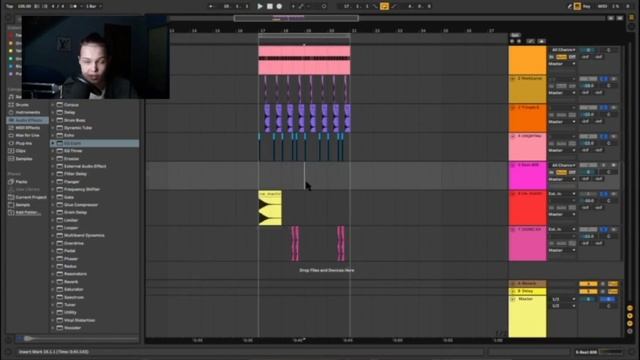Click the arrangement overview bar
This screenshot has width=640, height=360.
point(388,18)
